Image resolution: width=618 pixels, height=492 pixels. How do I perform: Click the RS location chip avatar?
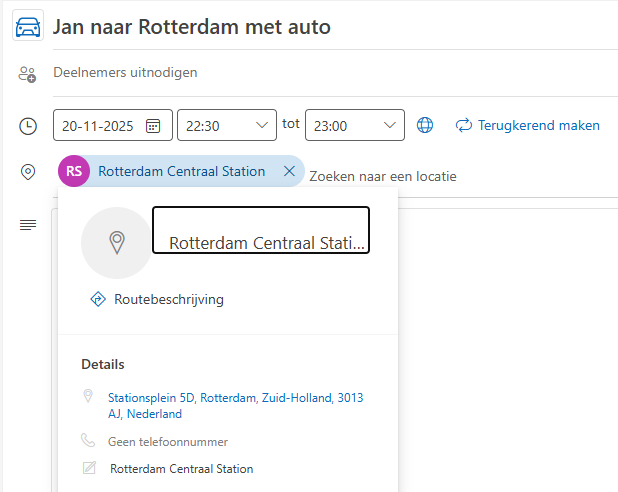click(74, 172)
